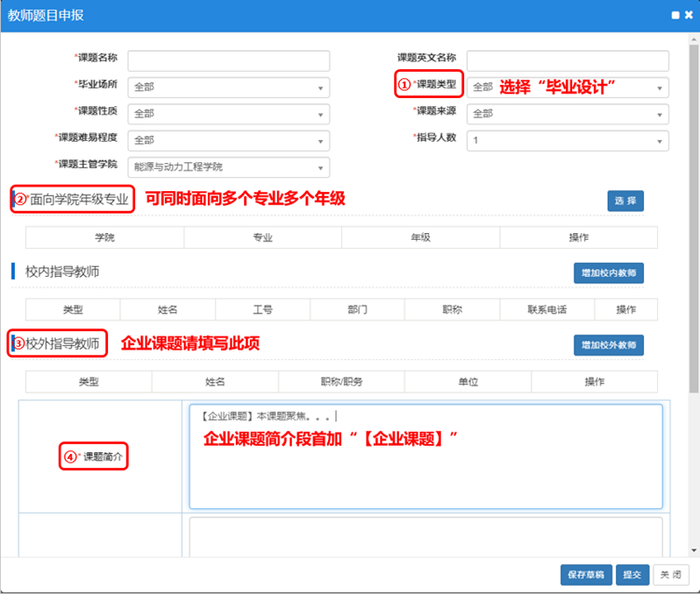700x594 pixels.
Task: Click the maximize icon in dialog title bar
Action: point(674,15)
